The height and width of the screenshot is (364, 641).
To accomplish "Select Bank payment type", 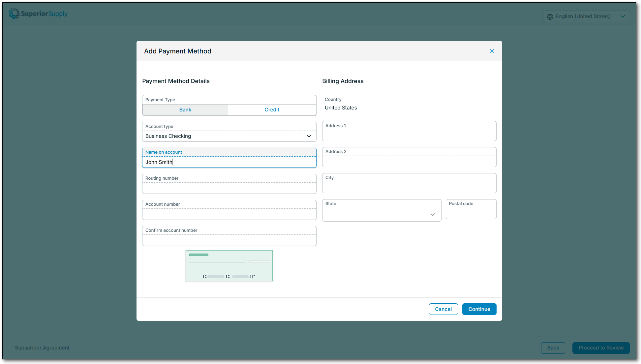I will [185, 110].
